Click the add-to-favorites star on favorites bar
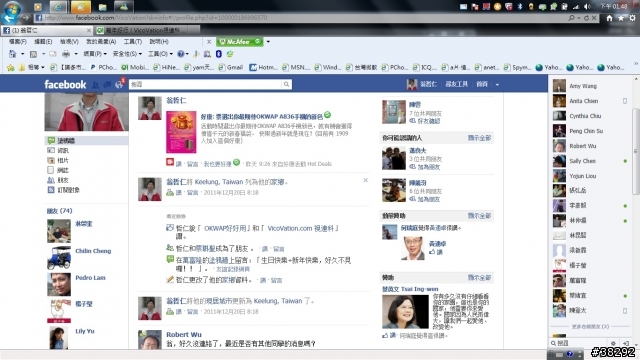The width and height of the screenshot is (640, 360). click(11, 67)
